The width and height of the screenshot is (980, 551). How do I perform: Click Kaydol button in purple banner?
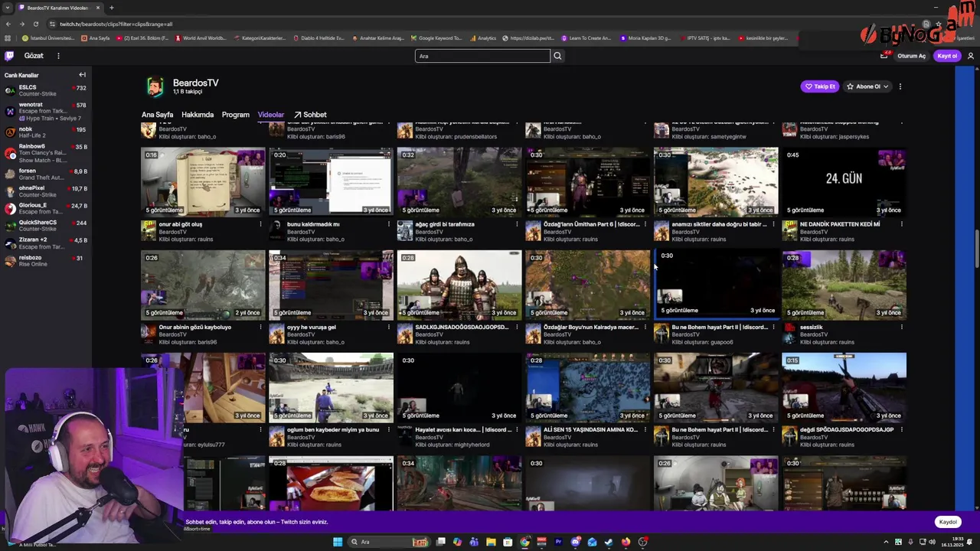point(948,522)
